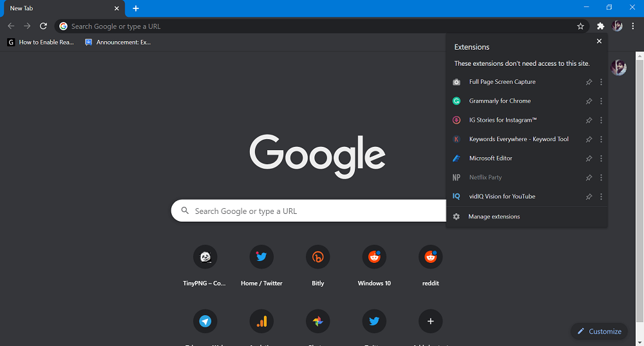Click the IG Stories for Instagram icon

pos(457,120)
